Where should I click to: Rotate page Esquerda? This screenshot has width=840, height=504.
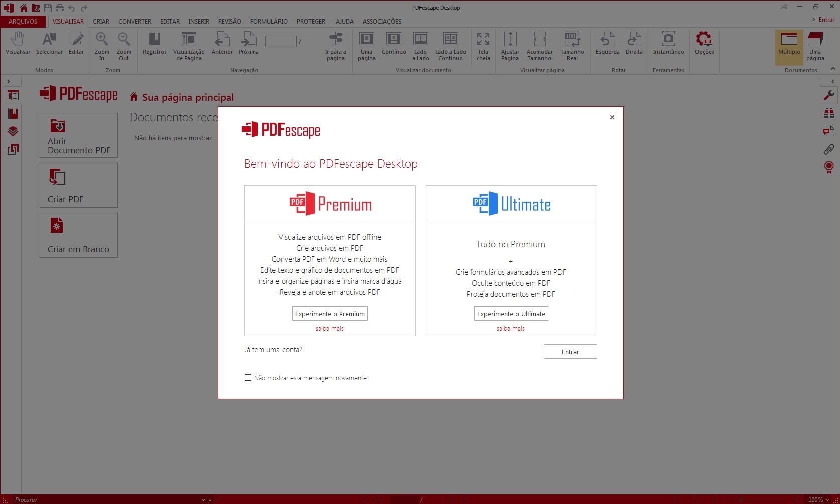point(608,44)
